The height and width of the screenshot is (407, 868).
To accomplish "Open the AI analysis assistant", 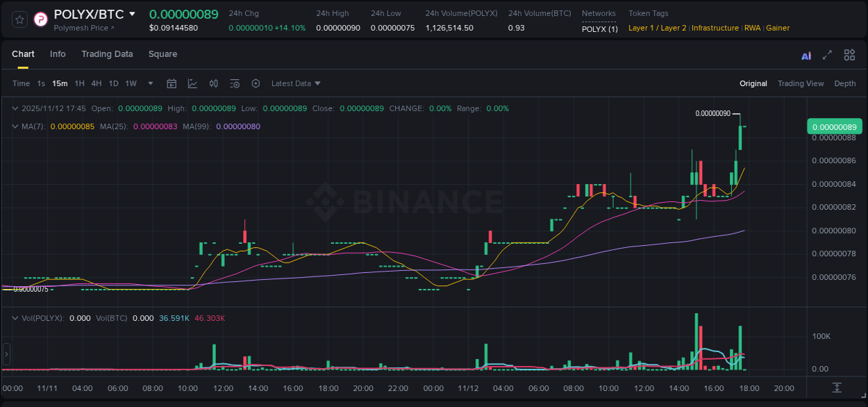I will 806,54.
